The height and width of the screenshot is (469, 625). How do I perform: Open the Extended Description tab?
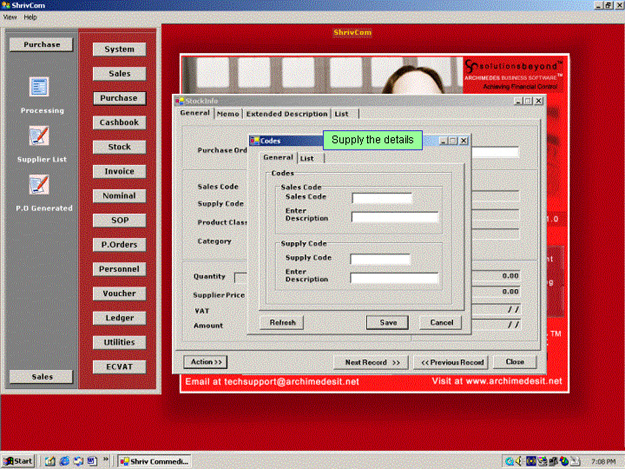[287, 114]
